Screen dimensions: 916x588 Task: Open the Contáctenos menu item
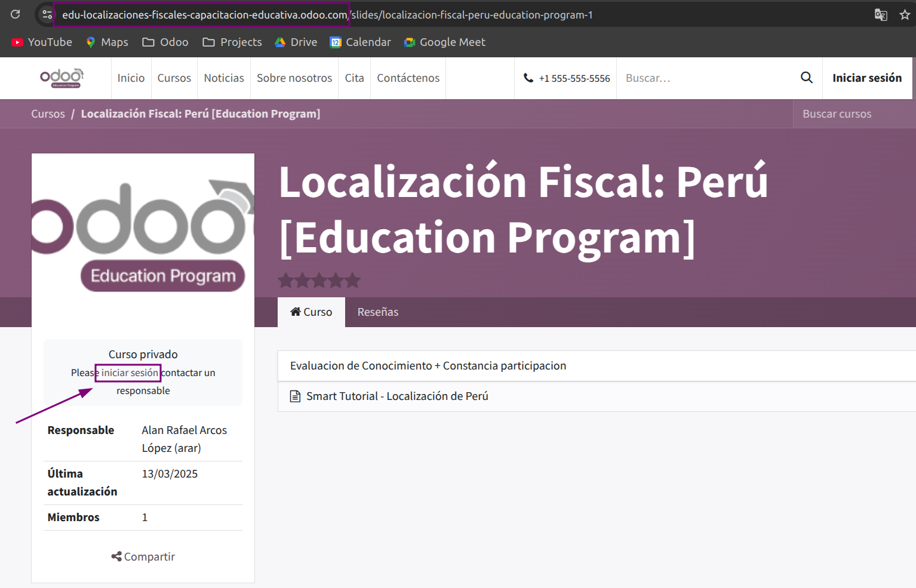click(408, 78)
